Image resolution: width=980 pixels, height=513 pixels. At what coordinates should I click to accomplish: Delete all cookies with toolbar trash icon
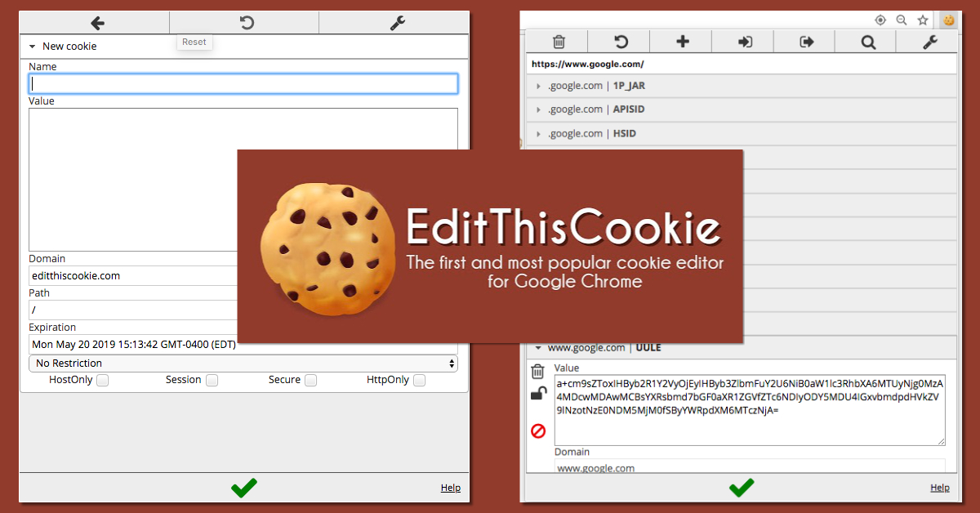(x=559, y=42)
